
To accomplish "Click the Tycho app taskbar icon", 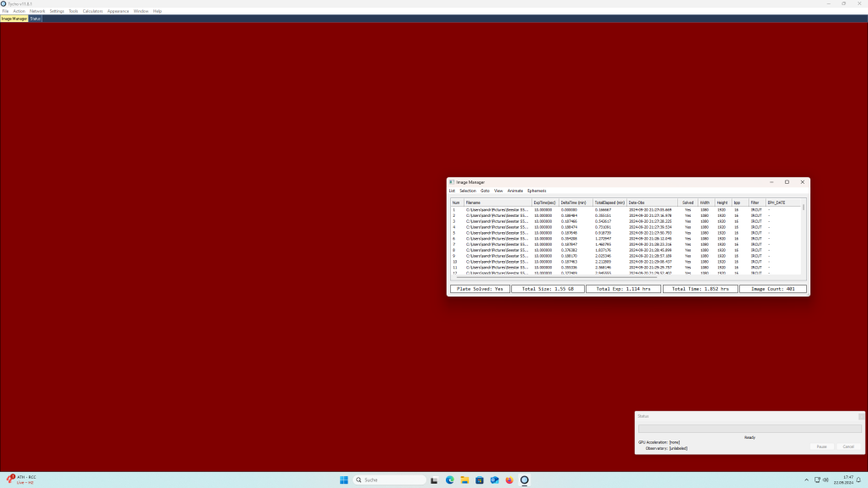I will coord(524,480).
